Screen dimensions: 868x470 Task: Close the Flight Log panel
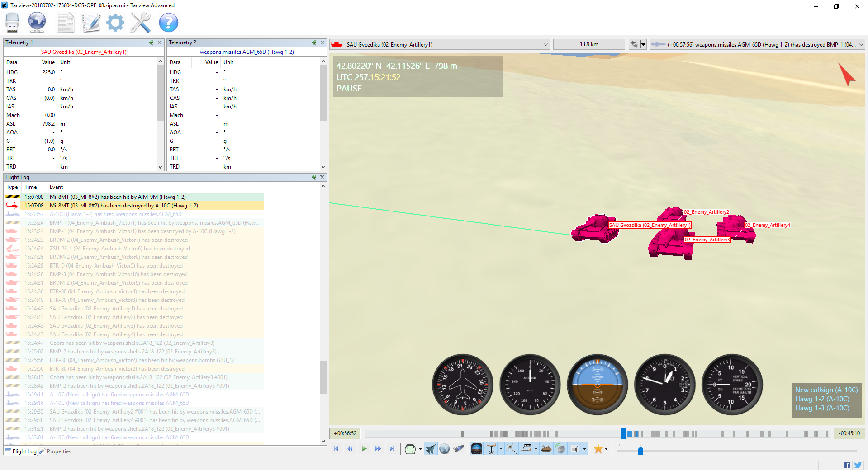[x=322, y=177]
